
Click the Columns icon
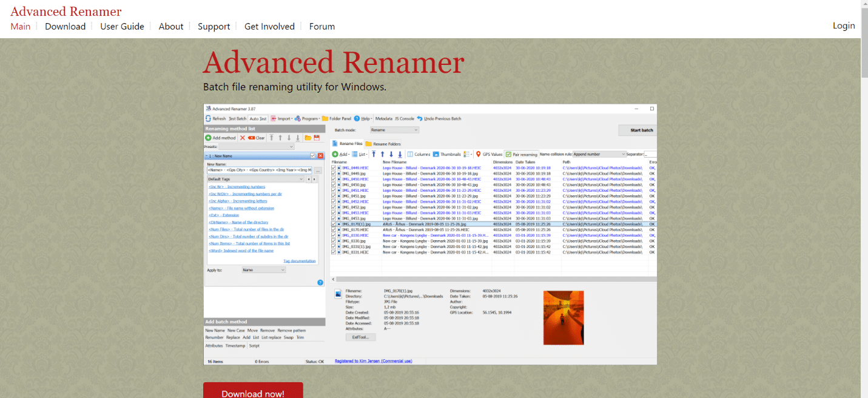[x=410, y=154]
